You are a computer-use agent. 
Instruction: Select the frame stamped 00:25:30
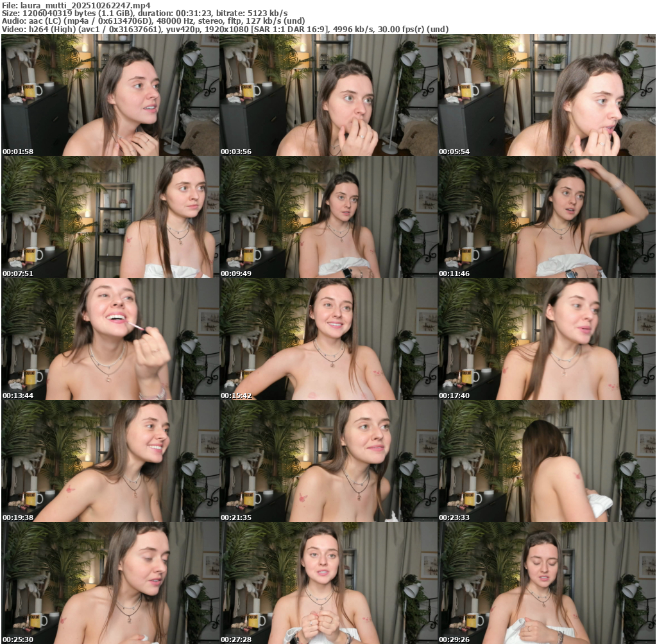pyautogui.click(x=110, y=583)
